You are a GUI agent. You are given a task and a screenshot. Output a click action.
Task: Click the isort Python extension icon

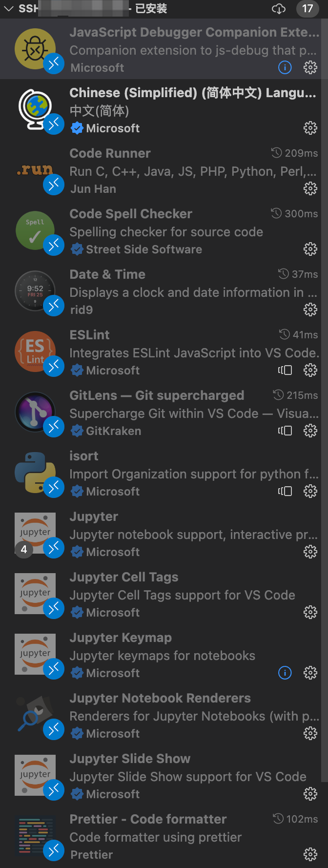click(x=35, y=471)
